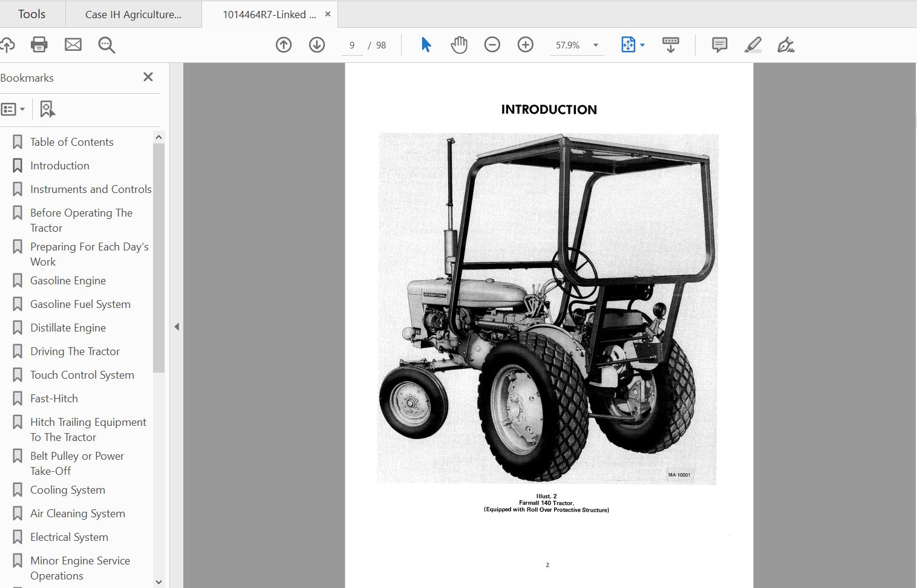Jump to the Gasoline Engine bookmark
The width and height of the screenshot is (917, 588).
coord(68,280)
